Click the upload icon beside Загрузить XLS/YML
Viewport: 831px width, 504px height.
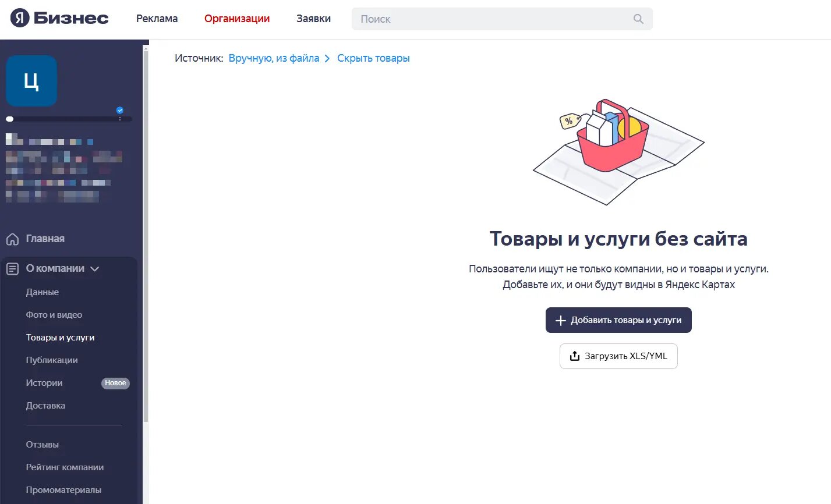[575, 356]
